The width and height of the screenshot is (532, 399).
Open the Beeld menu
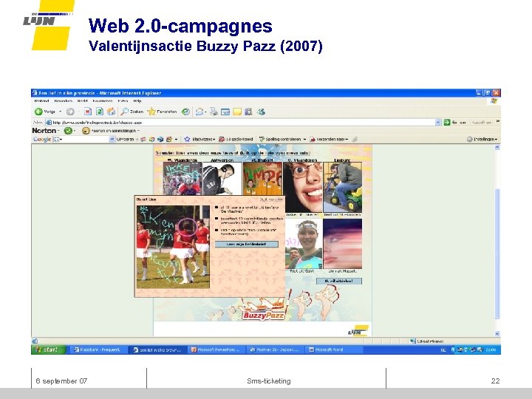point(83,100)
